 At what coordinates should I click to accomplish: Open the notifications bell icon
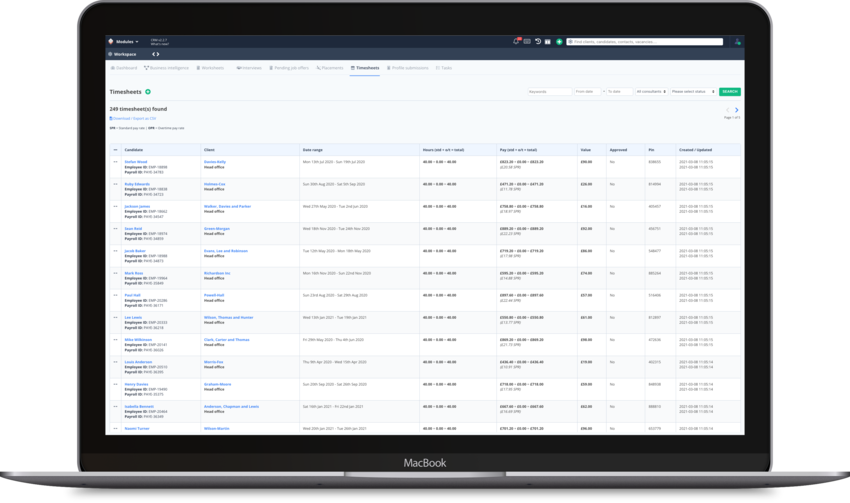pyautogui.click(x=516, y=41)
